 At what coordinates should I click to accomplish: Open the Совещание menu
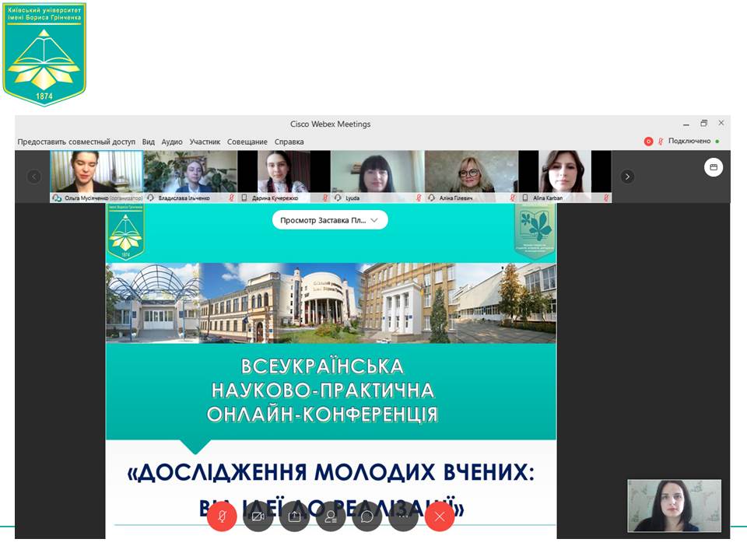tap(246, 142)
